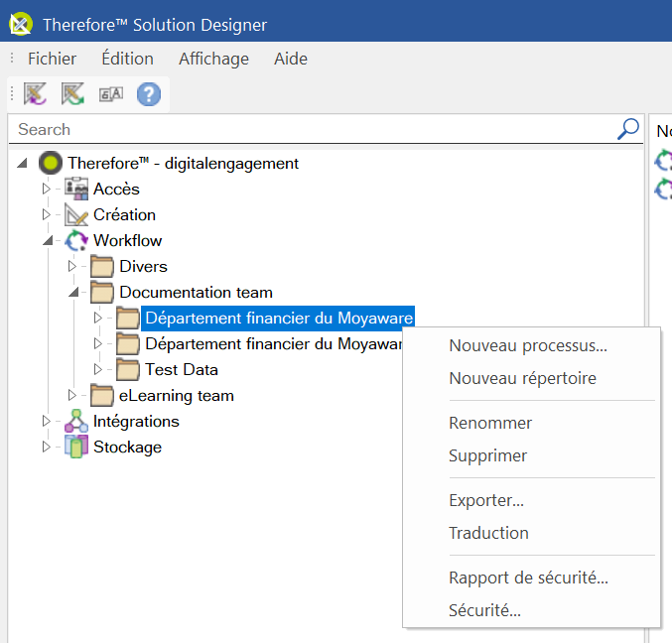Select the Documentation team label

[x=196, y=292]
